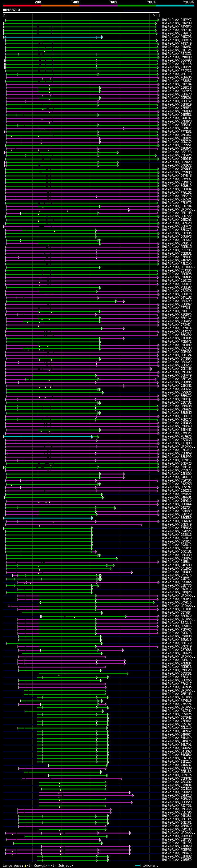Open hit UniRef100_B8CEB9
Viewport: 197px width, 868px height.
tap(177, 518)
